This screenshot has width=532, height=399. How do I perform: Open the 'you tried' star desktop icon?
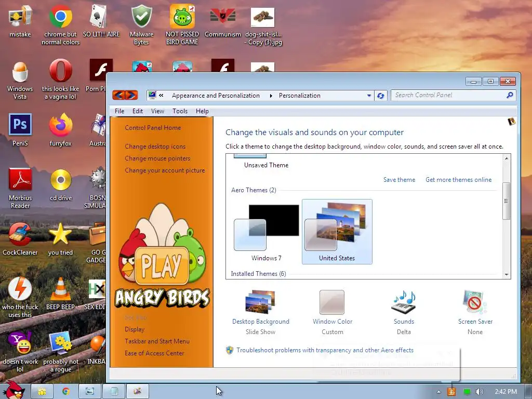60,233
